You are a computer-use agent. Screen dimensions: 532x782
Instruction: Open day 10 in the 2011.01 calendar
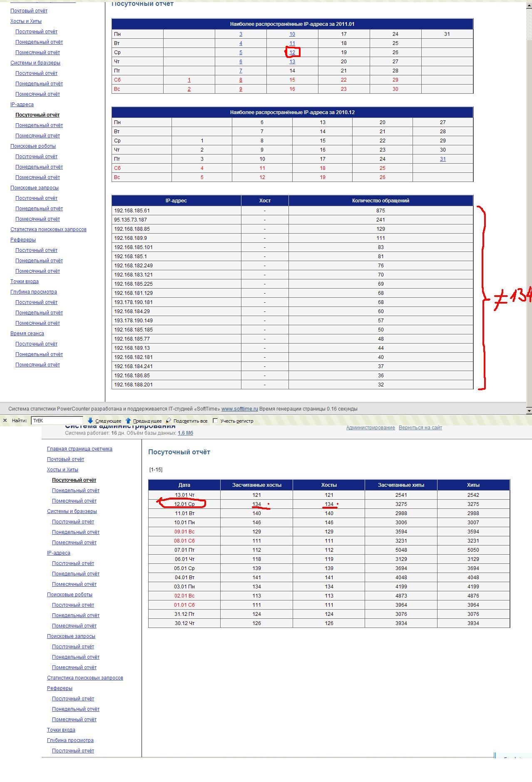292,34
